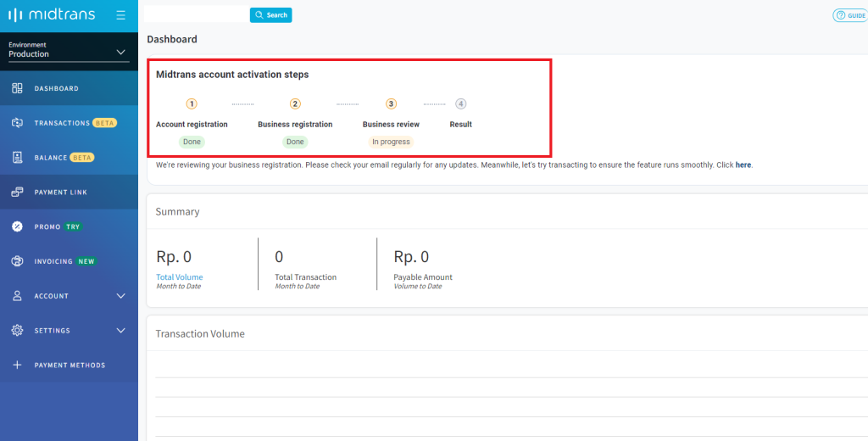Click the 'Total Transaction' label
Screen dimensions: 868x441
tap(305, 277)
